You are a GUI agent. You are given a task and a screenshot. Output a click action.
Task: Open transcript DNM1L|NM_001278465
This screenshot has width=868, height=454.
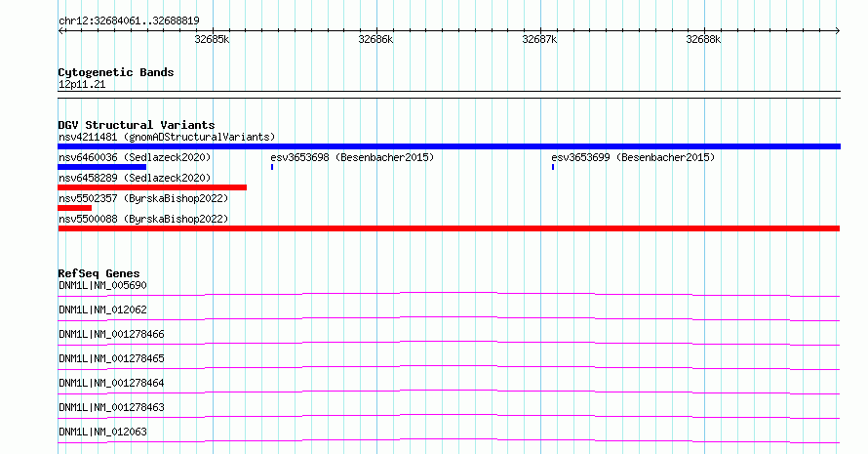point(111,358)
